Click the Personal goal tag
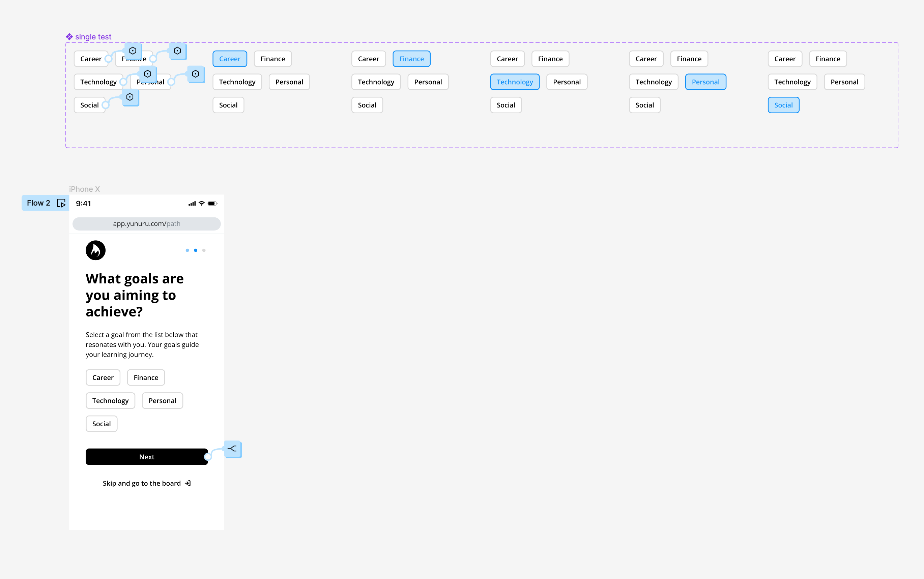This screenshot has height=579, width=924. 162,400
